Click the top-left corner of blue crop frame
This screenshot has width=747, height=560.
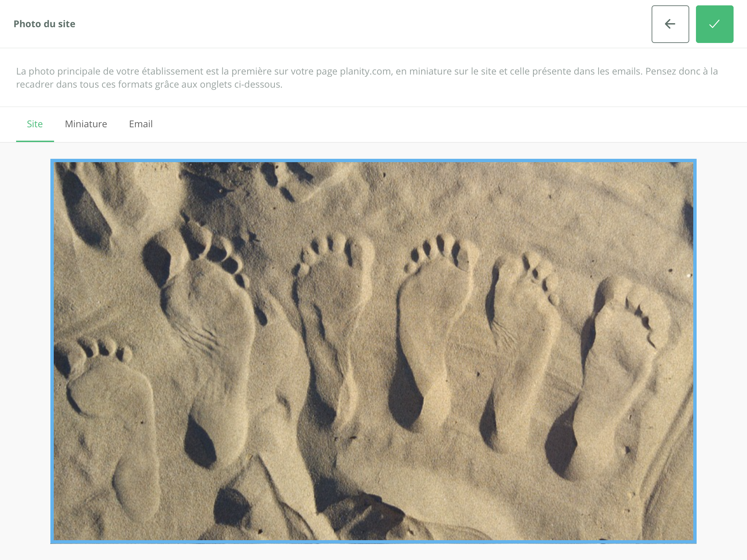click(x=52, y=161)
